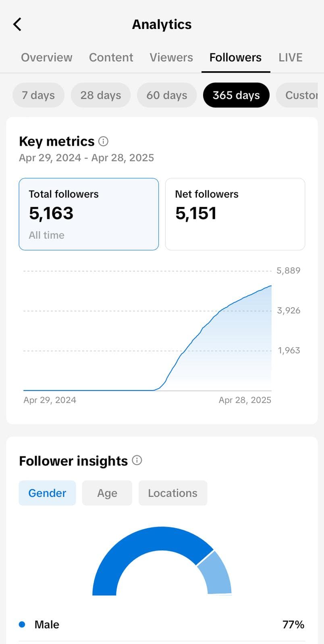Open the Content tab

[111, 58]
